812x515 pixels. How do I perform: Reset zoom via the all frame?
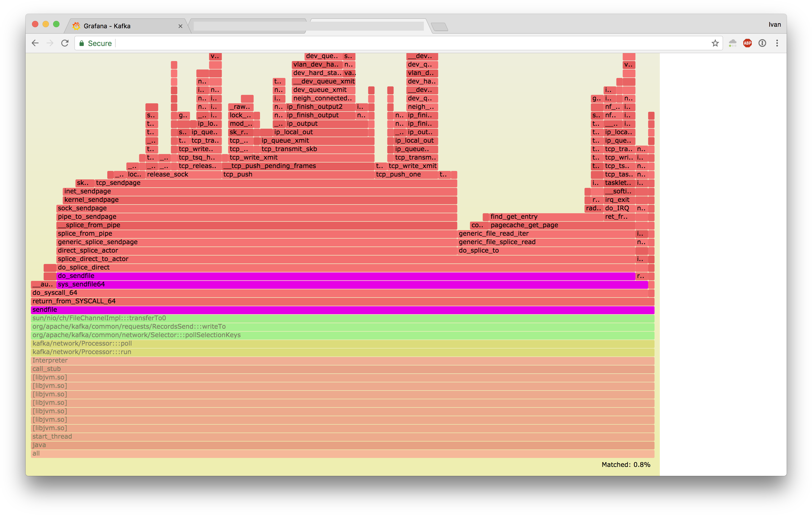click(x=337, y=454)
